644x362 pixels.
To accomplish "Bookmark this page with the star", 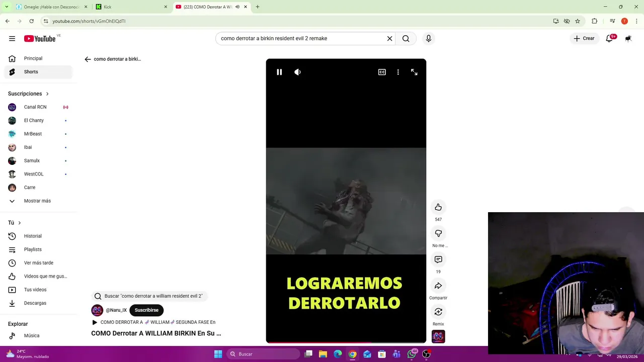I will pos(578,21).
